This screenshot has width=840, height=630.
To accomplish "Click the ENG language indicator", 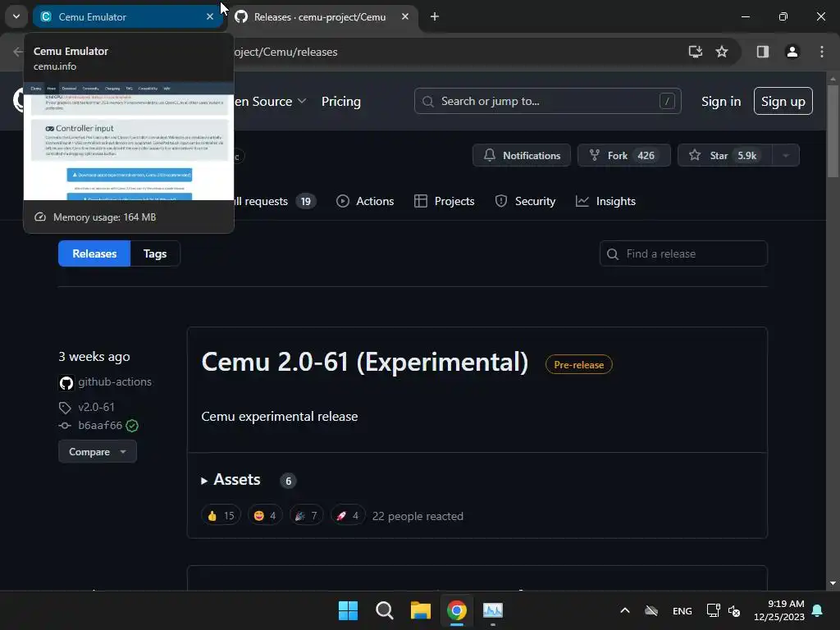I will 682,610.
